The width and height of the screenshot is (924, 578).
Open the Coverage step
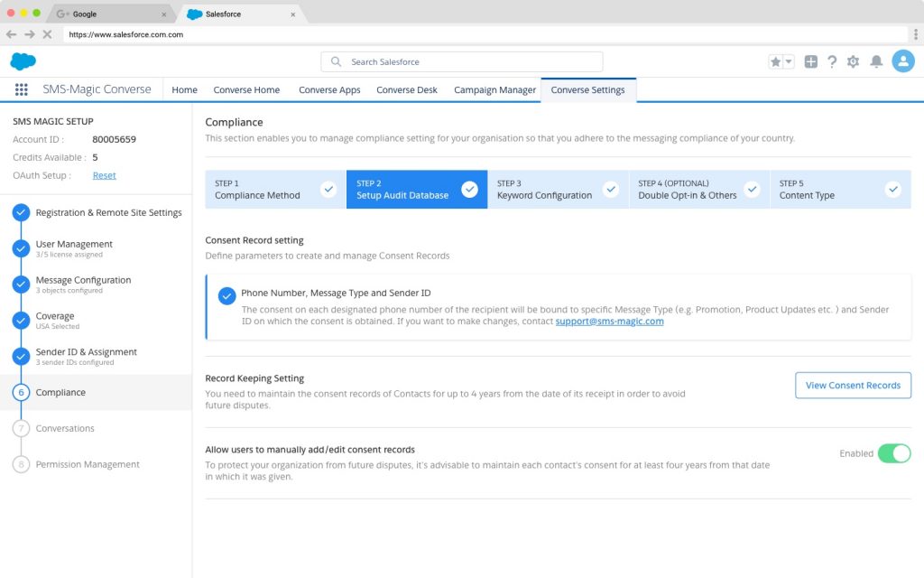point(57,321)
